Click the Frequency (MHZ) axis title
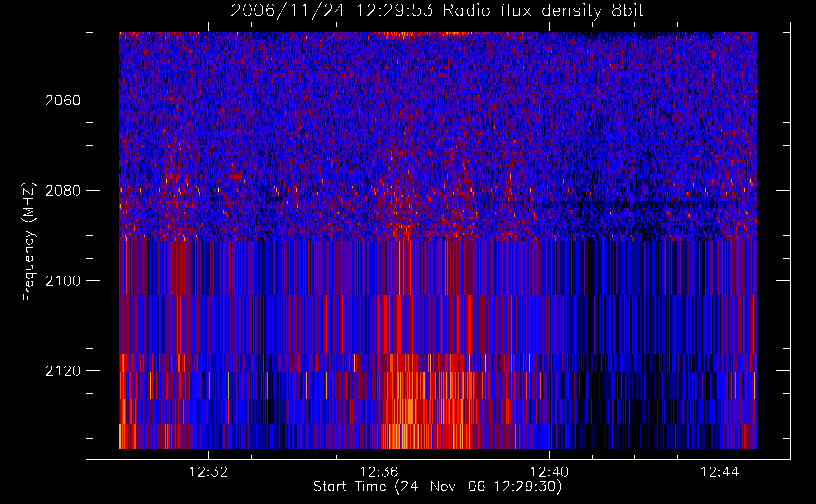The height and width of the screenshot is (504, 816). (x=29, y=242)
